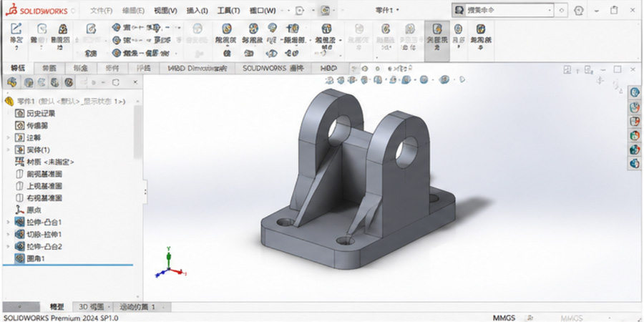Screen dimensions: 644x322
Task: Click the green Y axis of the triad
Action: pos(168,257)
